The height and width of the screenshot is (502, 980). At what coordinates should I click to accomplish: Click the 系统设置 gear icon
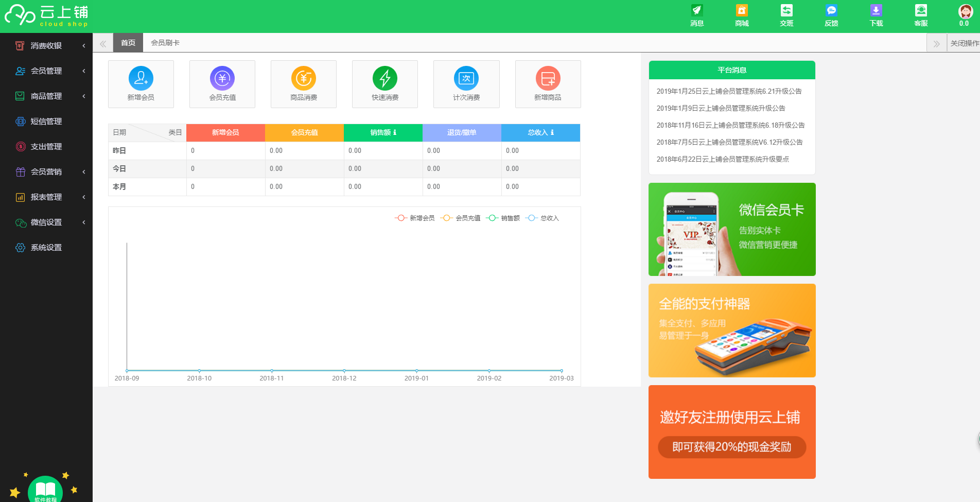pyautogui.click(x=20, y=247)
